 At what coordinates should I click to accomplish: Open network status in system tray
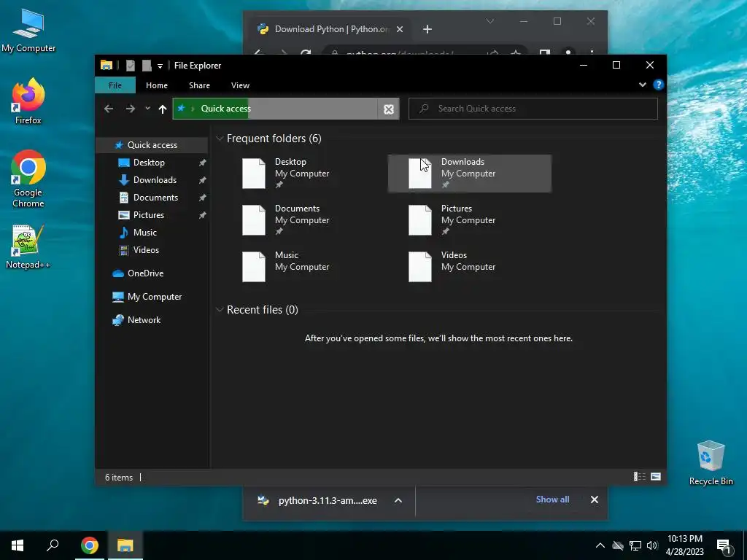[635, 545]
